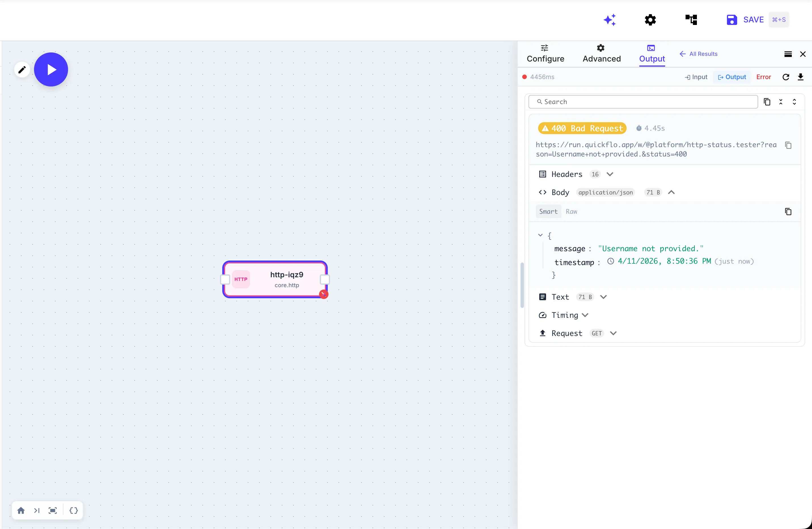Click the Text document icon
Viewport: 812px width, 529px height.
tap(542, 297)
